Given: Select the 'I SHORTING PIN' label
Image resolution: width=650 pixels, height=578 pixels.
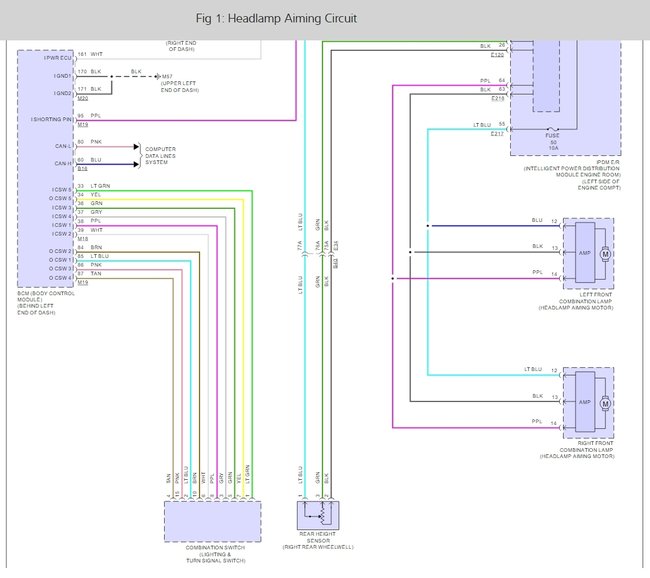Looking at the screenshot, I should [51, 119].
